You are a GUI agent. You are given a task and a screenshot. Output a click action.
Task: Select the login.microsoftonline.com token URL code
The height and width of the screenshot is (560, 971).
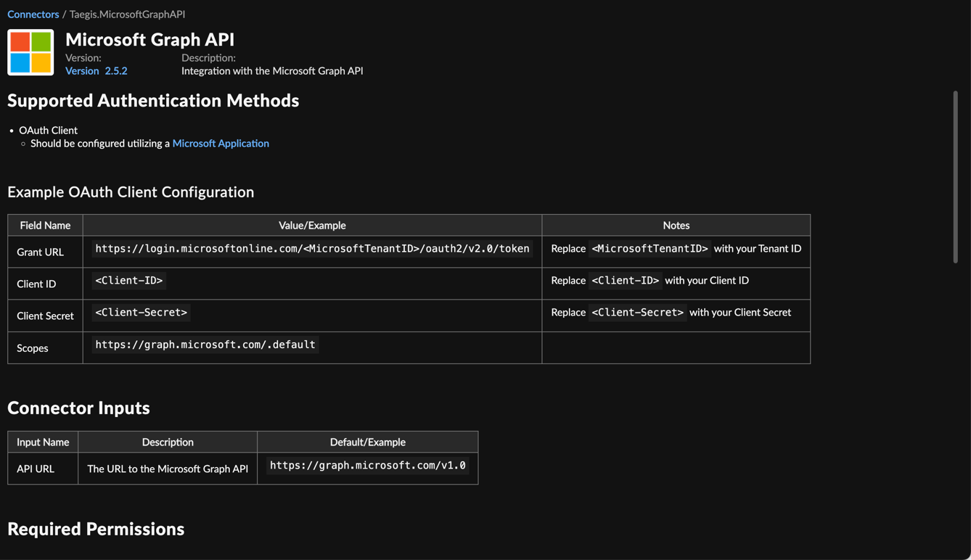point(312,248)
